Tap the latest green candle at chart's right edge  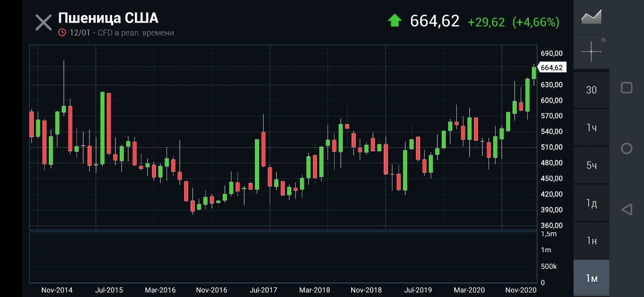pyautogui.click(x=534, y=73)
